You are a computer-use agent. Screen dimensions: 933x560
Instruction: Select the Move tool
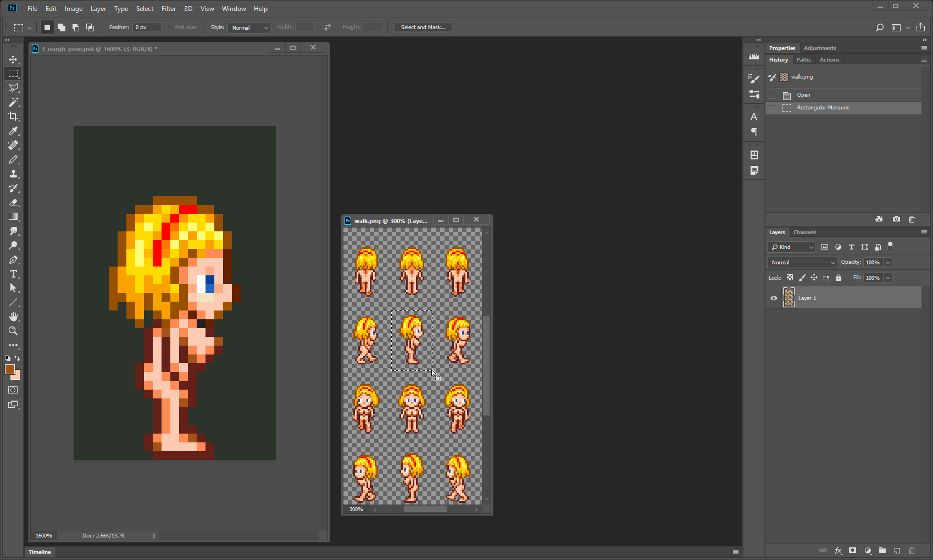tap(13, 59)
